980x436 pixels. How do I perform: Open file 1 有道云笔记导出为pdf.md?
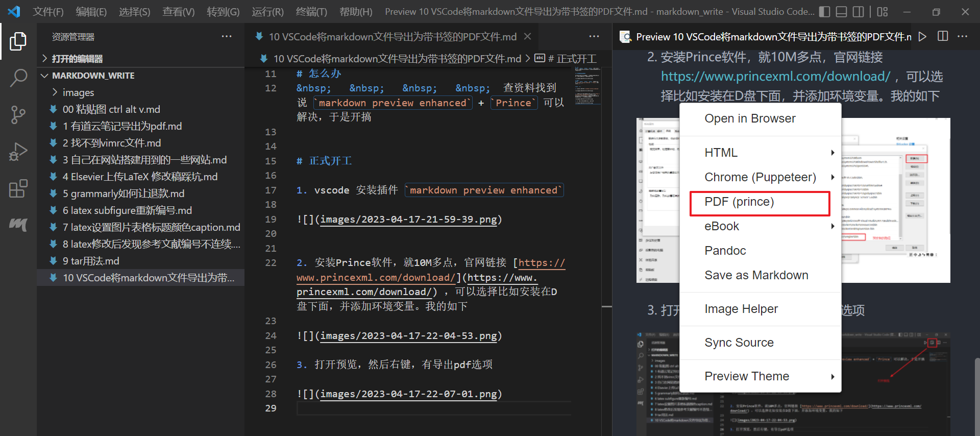point(141,126)
